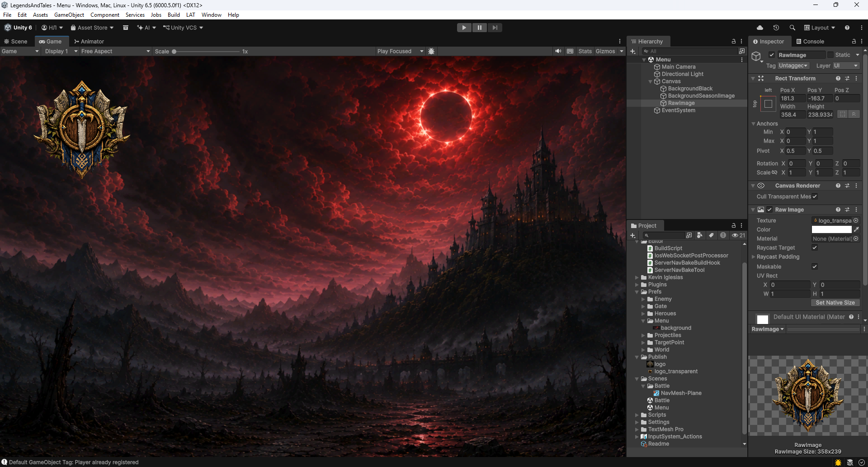Viewport: 868px width, 467px height.
Task: Click the Project create plus button
Action: (x=633, y=235)
